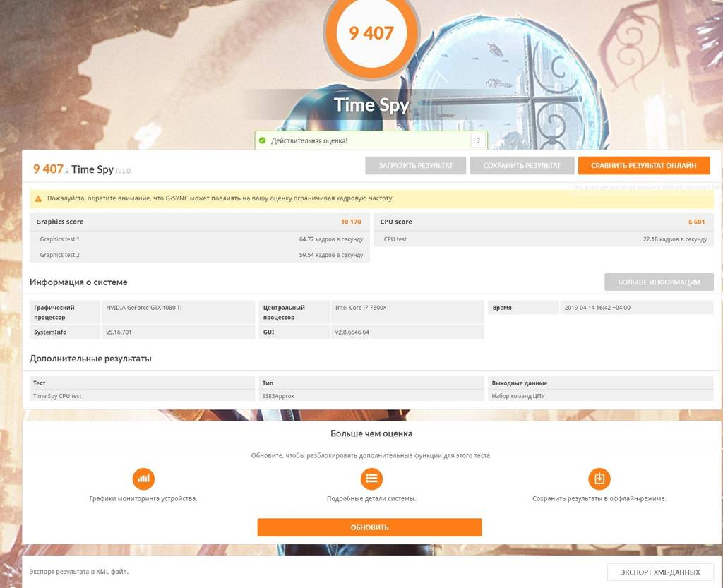Click GUI version v2.8.6546 64
This screenshot has width=723, height=588.
(352, 332)
